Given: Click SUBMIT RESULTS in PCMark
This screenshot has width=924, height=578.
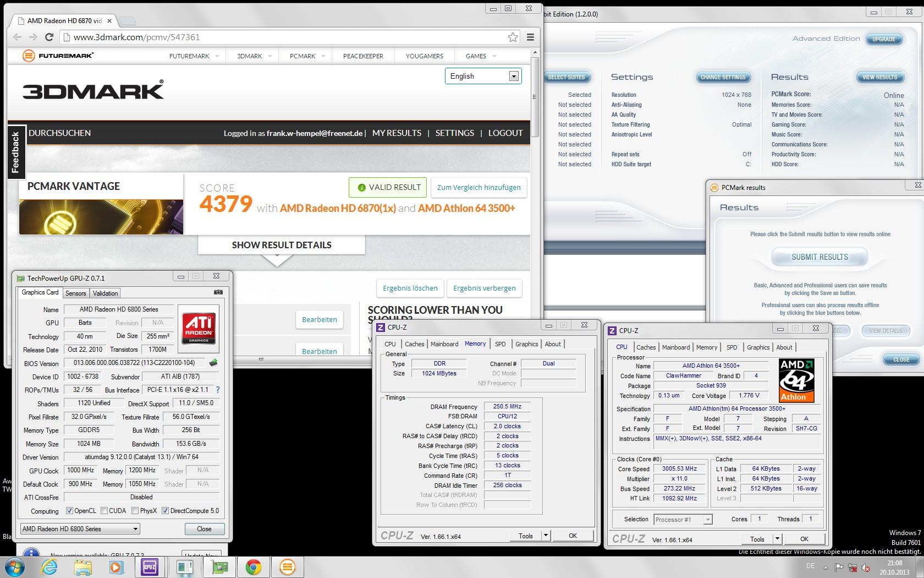Looking at the screenshot, I should pos(820,257).
